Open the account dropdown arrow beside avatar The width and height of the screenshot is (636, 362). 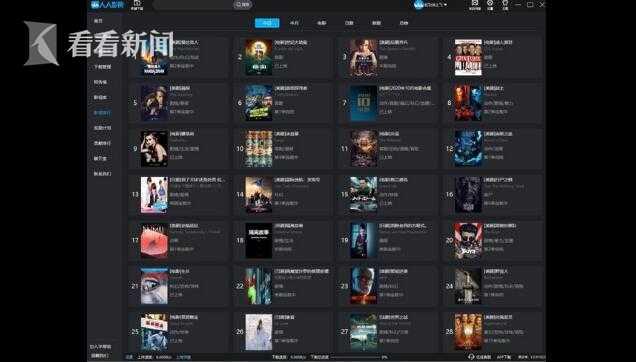[445, 4]
